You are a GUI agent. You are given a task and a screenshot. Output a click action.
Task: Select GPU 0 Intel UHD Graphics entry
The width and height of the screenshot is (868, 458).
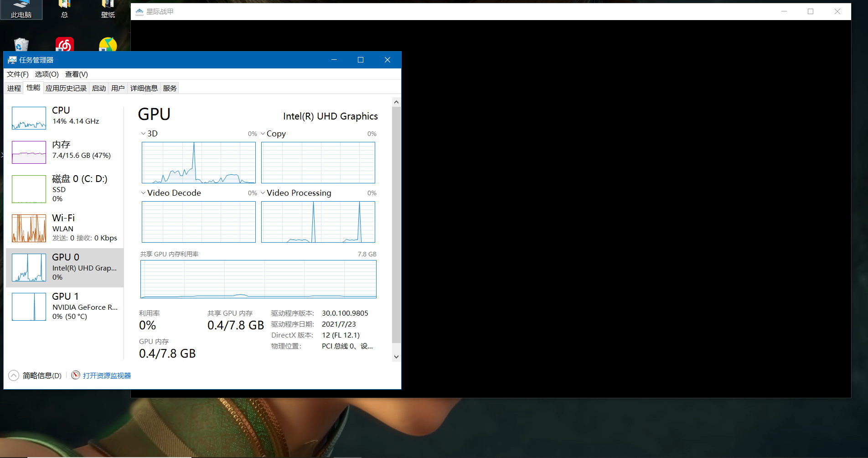click(x=64, y=267)
